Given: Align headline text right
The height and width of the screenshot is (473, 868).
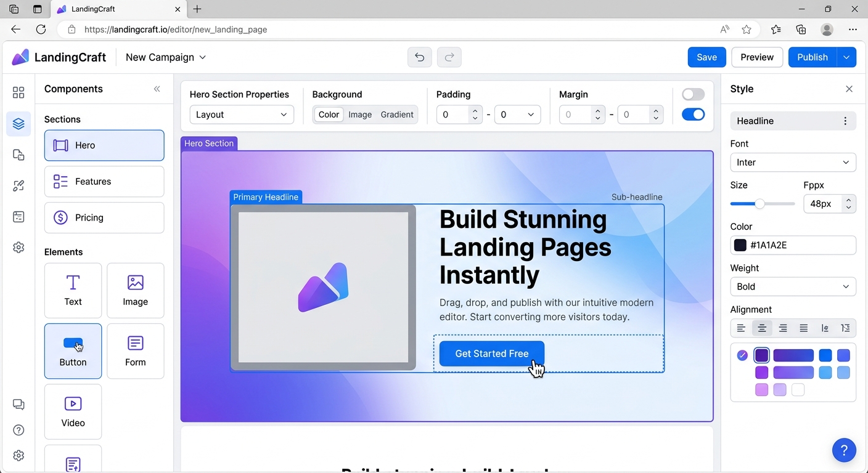Looking at the screenshot, I should (783, 328).
